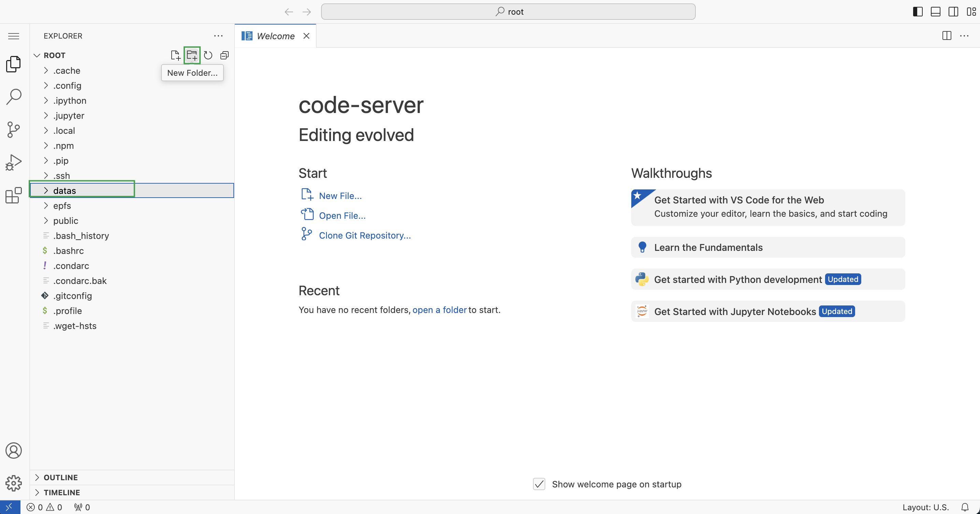The height and width of the screenshot is (514, 980).
Task: Expand the .config folder
Action: [132, 86]
